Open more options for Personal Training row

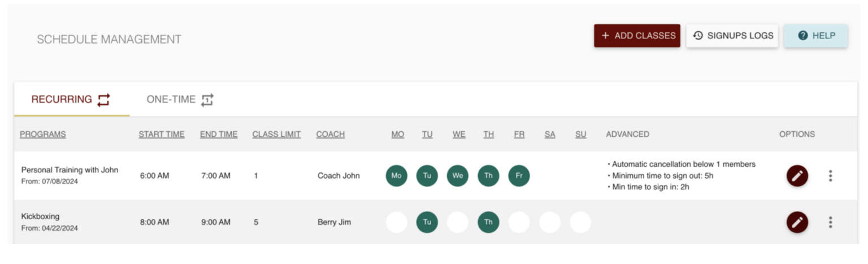pyautogui.click(x=830, y=176)
